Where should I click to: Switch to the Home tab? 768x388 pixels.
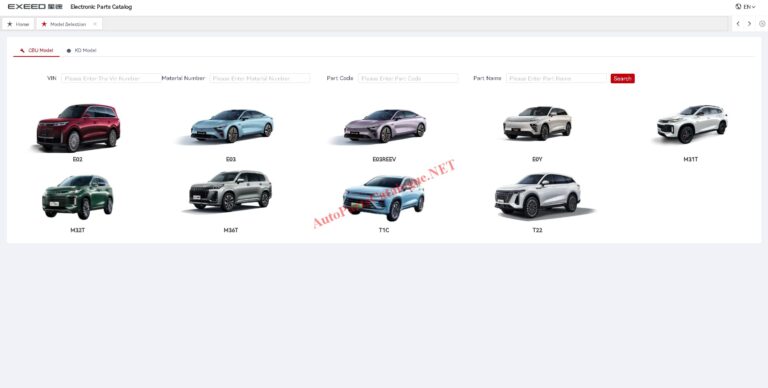pyautogui.click(x=18, y=24)
